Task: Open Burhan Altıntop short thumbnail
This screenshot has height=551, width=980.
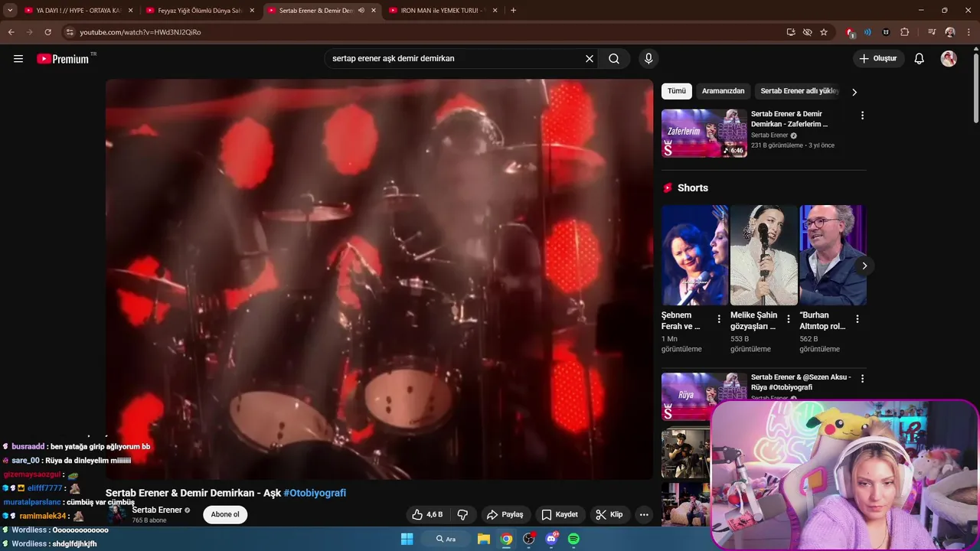Action: (x=833, y=255)
